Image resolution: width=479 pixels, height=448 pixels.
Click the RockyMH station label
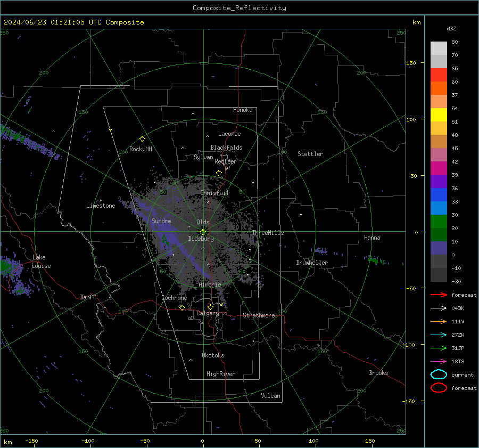click(141, 149)
